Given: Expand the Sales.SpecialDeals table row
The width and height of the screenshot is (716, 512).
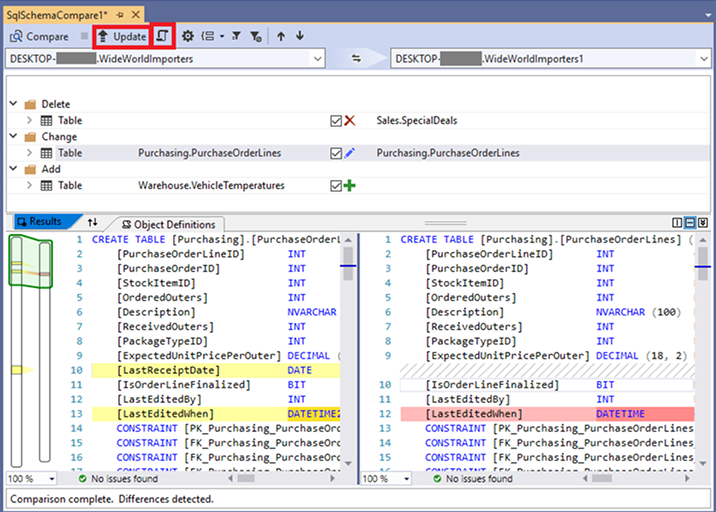Looking at the screenshot, I should point(29,120).
